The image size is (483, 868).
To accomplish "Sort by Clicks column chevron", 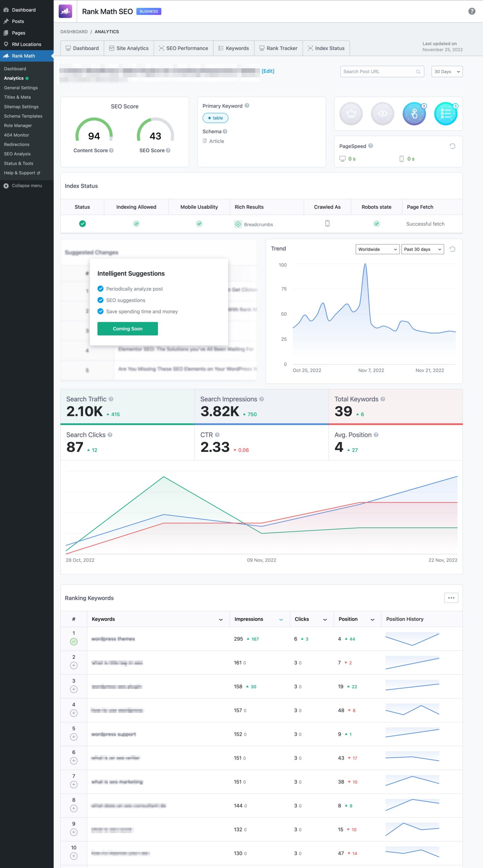I will 325,619.
